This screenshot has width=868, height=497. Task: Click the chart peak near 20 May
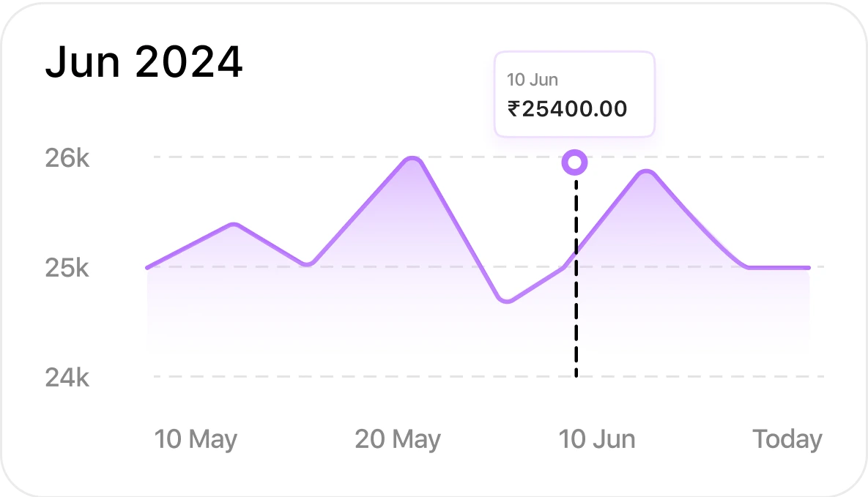tap(412, 160)
